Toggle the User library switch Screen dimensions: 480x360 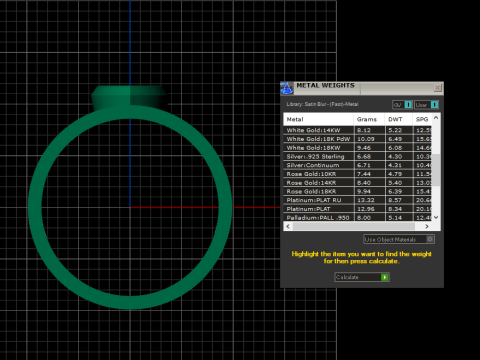[426, 105]
